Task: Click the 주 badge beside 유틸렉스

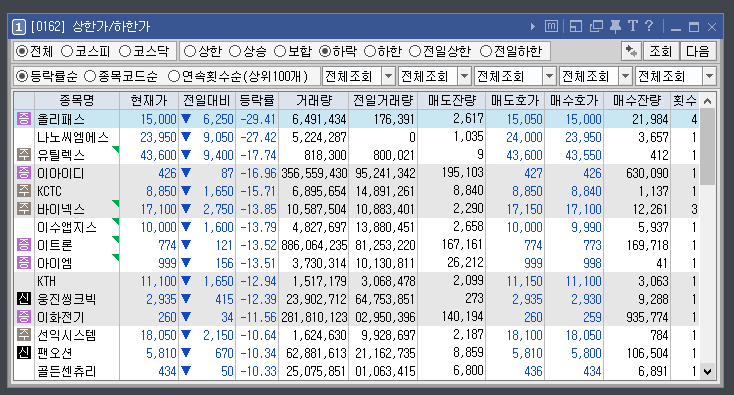Action: tap(23, 154)
